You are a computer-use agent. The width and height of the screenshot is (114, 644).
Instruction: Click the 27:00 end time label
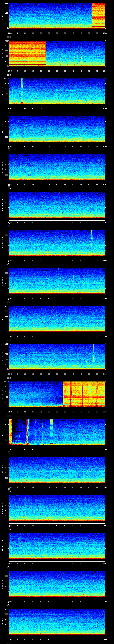[105, 487]
